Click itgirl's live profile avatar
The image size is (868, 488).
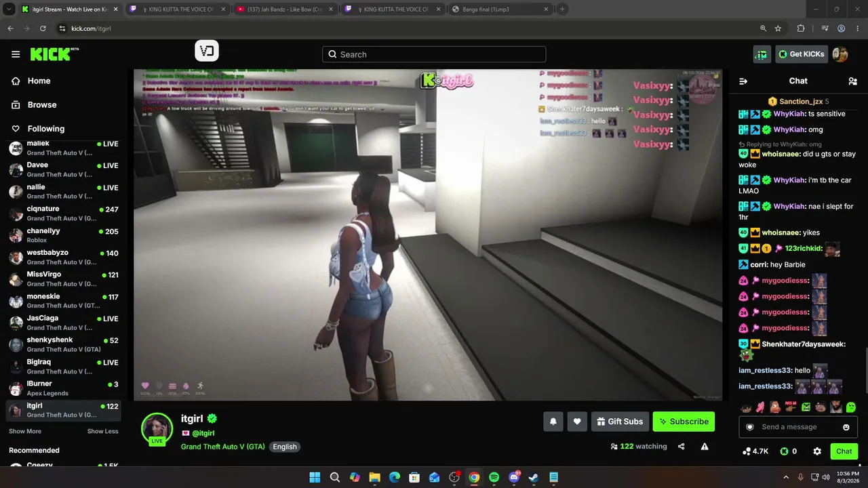point(157,428)
